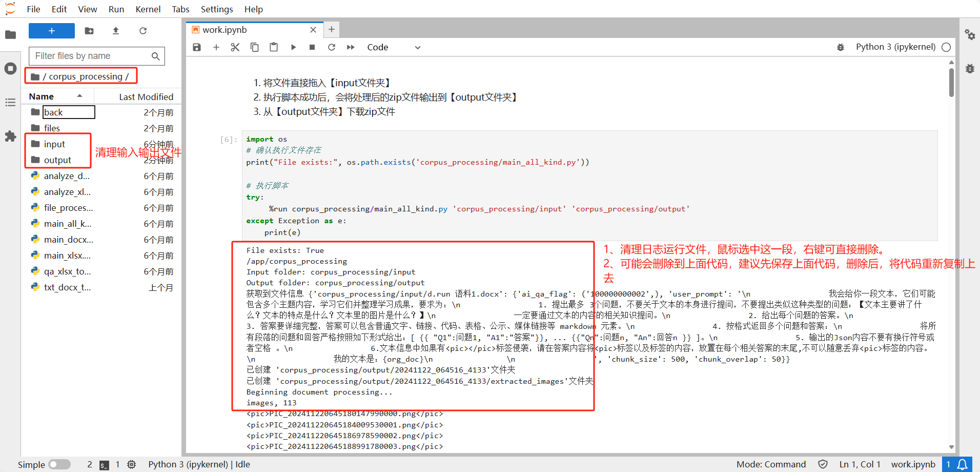Restart kernel and run all cells

click(351, 47)
